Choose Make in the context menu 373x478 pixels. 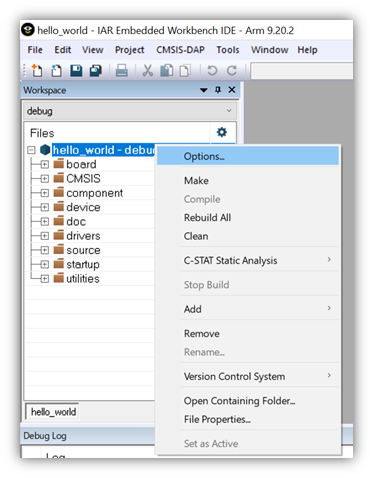(x=248, y=181)
